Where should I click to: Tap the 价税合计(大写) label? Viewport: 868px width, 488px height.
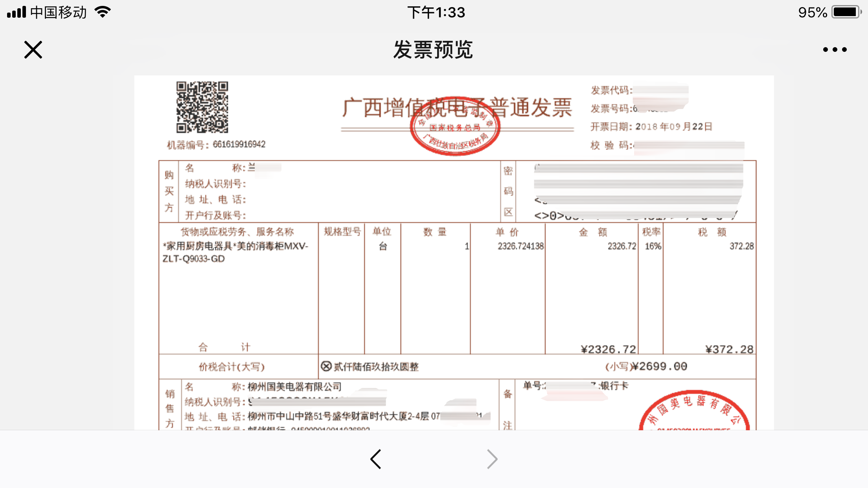[232, 367]
